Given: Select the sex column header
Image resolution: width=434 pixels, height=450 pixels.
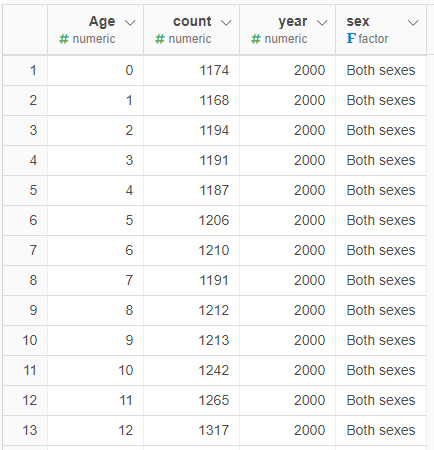Looking at the screenshot, I should tap(381, 30).
